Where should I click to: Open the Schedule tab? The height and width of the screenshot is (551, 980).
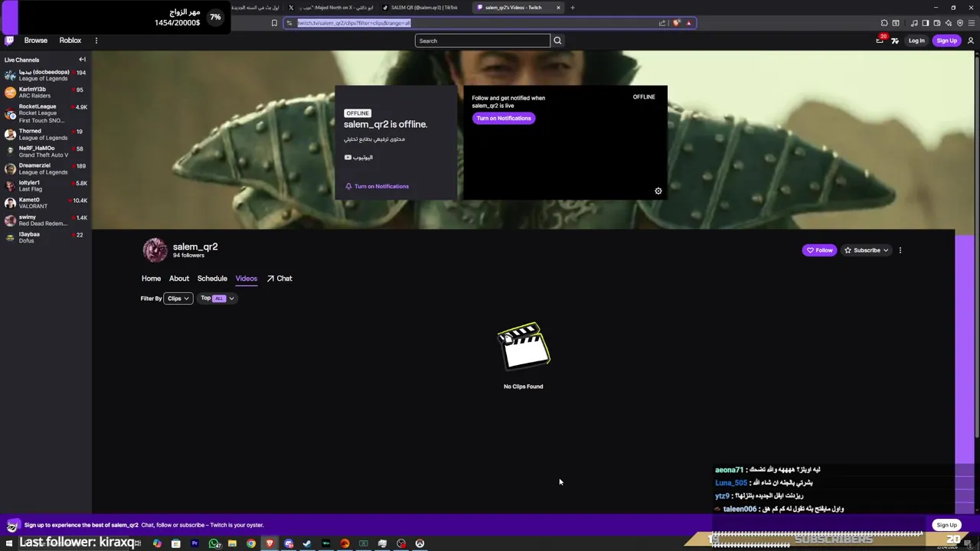point(212,279)
